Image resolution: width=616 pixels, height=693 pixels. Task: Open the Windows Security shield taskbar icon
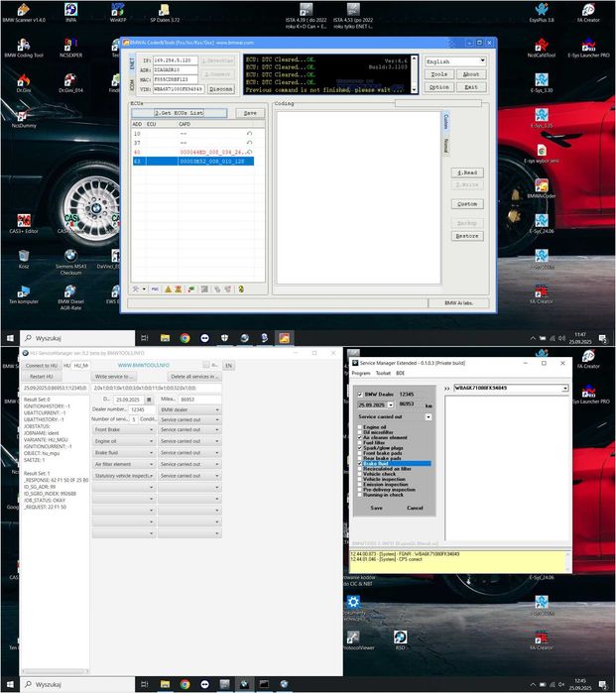(x=224, y=338)
